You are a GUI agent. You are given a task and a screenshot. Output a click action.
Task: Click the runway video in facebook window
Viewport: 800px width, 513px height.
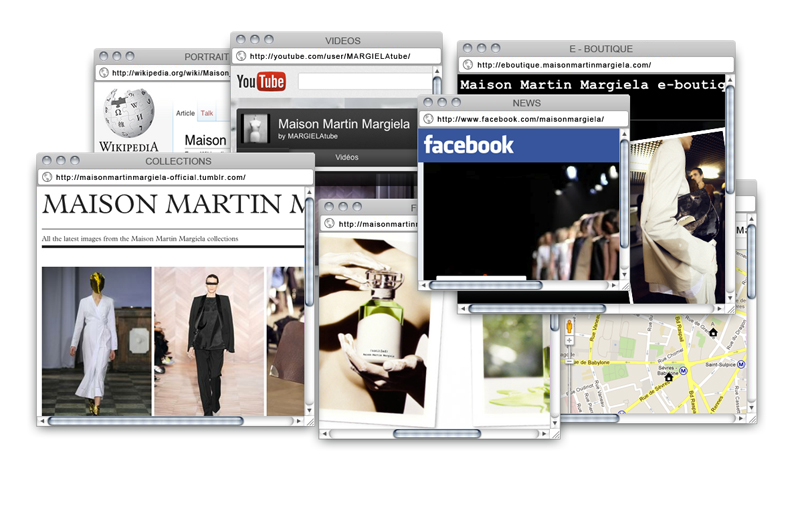click(x=520, y=221)
